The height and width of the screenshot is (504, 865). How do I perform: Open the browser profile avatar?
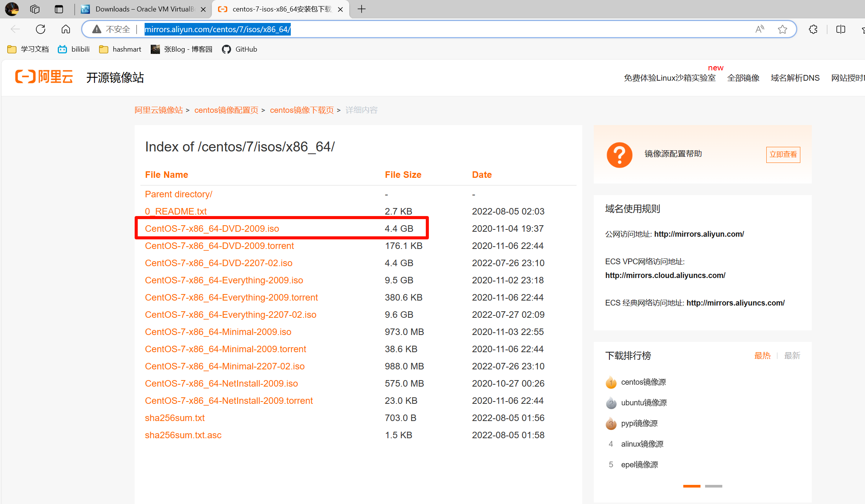click(x=12, y=9)
